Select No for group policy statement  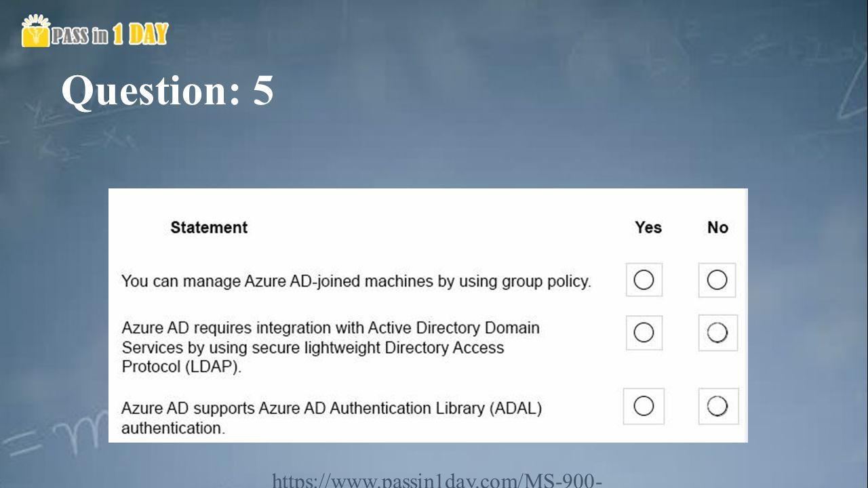point(717,280)
